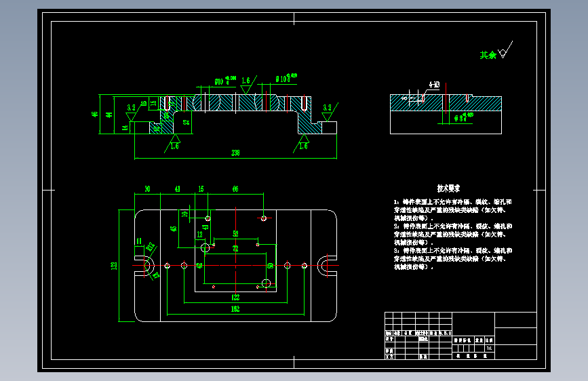
Task: Select the 30 dimension above plan view
Action: coord(147,189)
